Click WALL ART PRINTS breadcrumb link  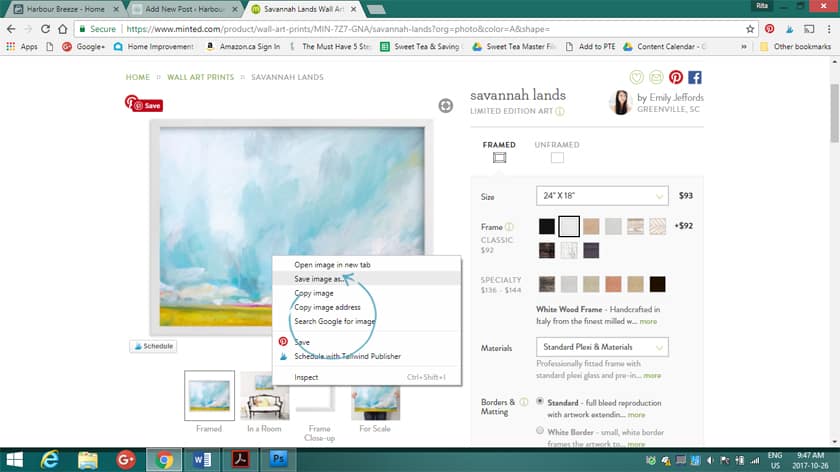click(x=200, y=77)
